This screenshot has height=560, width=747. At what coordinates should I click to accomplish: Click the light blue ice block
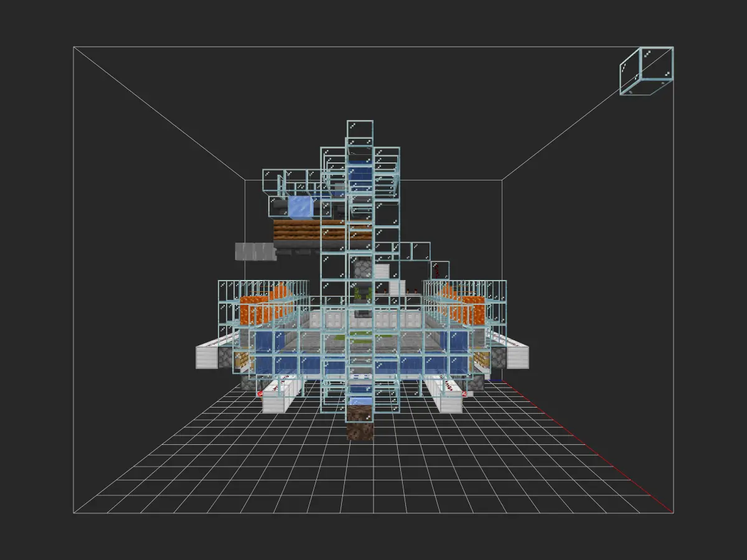301,207
